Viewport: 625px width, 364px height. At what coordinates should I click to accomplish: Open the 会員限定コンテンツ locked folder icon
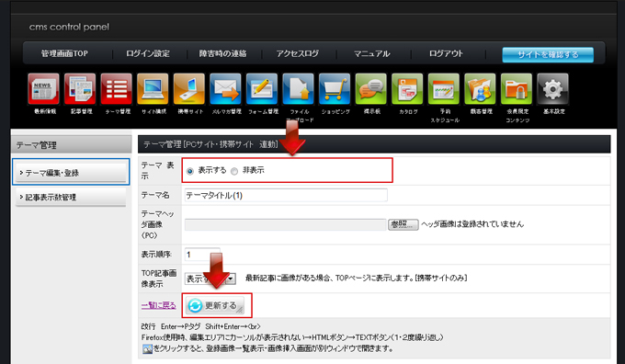tap(517, 88)
